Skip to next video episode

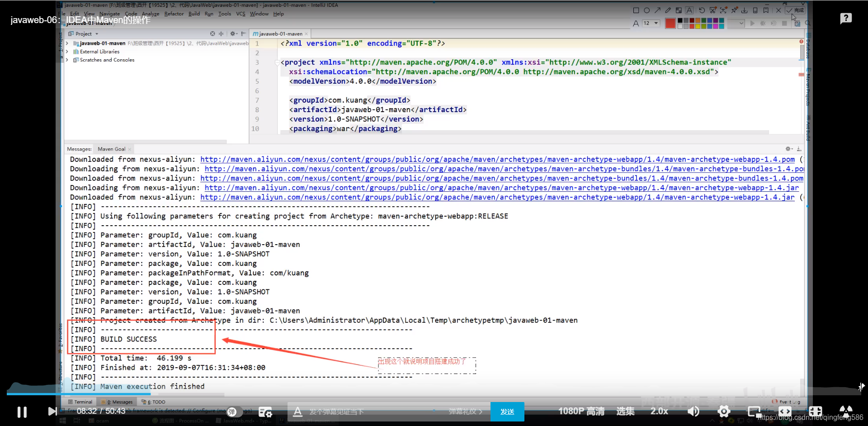pos(52,411)
